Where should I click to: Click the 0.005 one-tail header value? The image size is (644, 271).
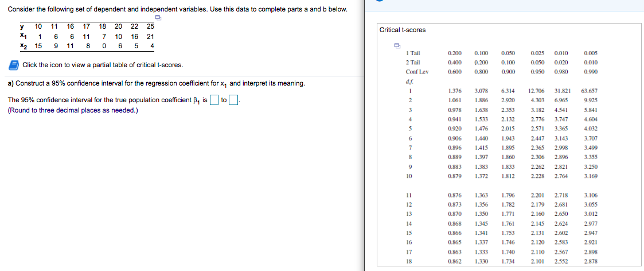591,53
